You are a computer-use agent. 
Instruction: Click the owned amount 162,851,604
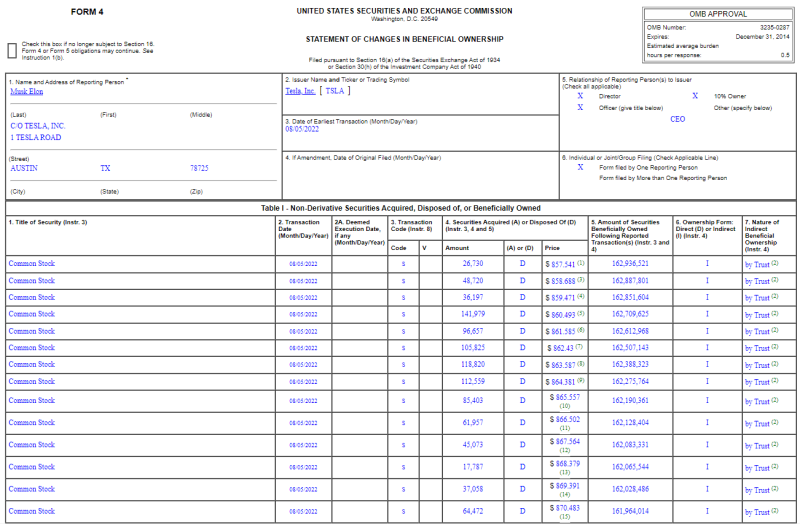(x=630, y=297)
